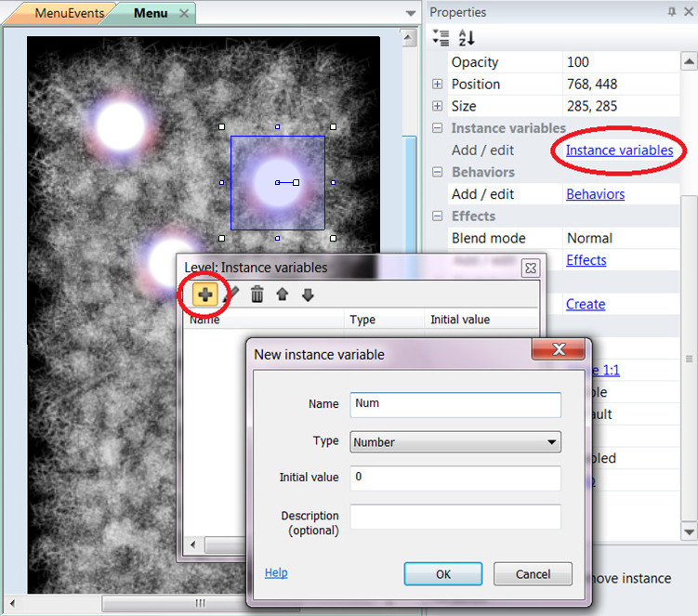The height and width of the screenshot is (616, 698).
Task: Click Cancel in New instance variable dialog
Action: 533,574
